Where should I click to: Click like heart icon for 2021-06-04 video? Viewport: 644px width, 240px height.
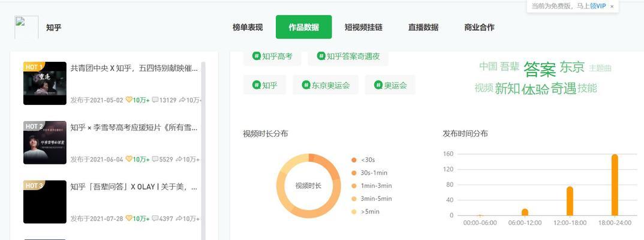[x=128, y=159]
